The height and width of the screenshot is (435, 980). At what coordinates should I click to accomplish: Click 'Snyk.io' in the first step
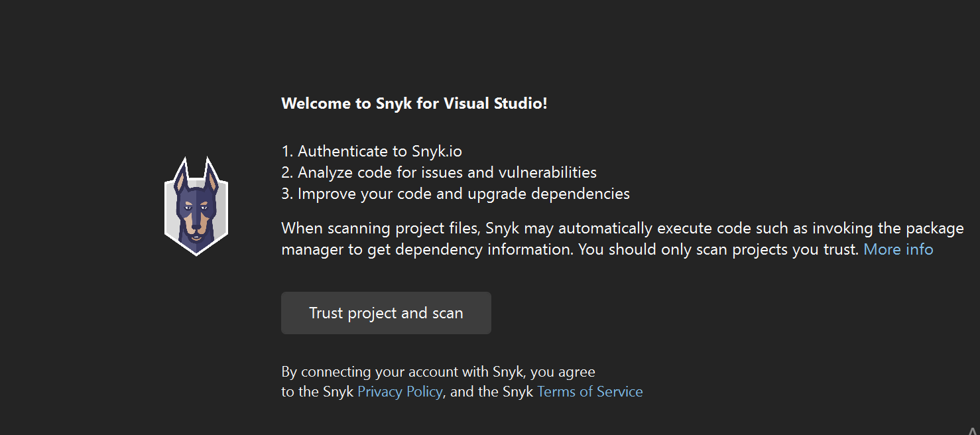436,151
